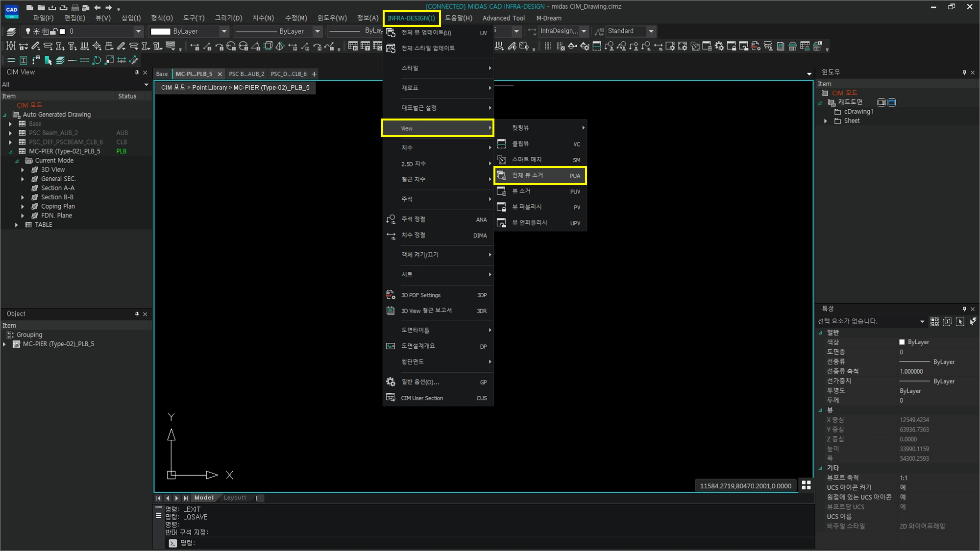Click the 3D PDF settings toolbar icon
Image resolution: width=980 pixels, height=551 pixels.
[x=756, y=46]
